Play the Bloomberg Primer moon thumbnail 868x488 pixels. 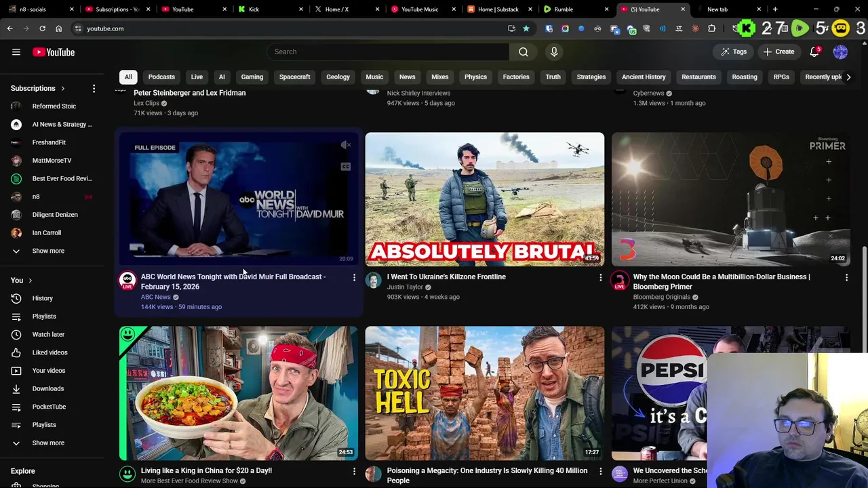tap(730, 199)
